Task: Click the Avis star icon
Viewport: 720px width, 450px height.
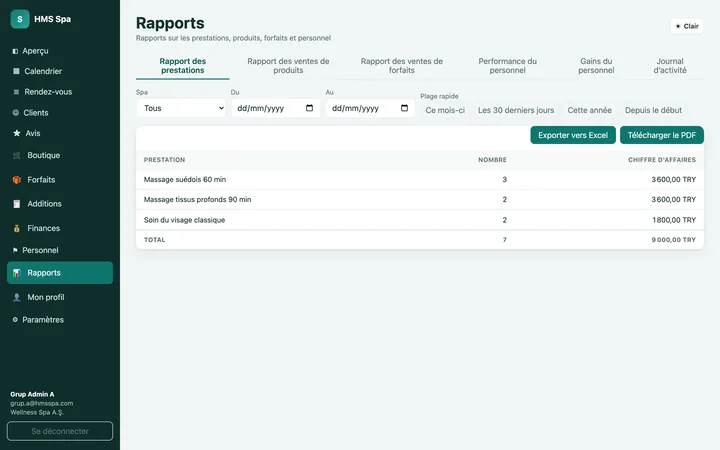Action: click(x=17, y=133)
